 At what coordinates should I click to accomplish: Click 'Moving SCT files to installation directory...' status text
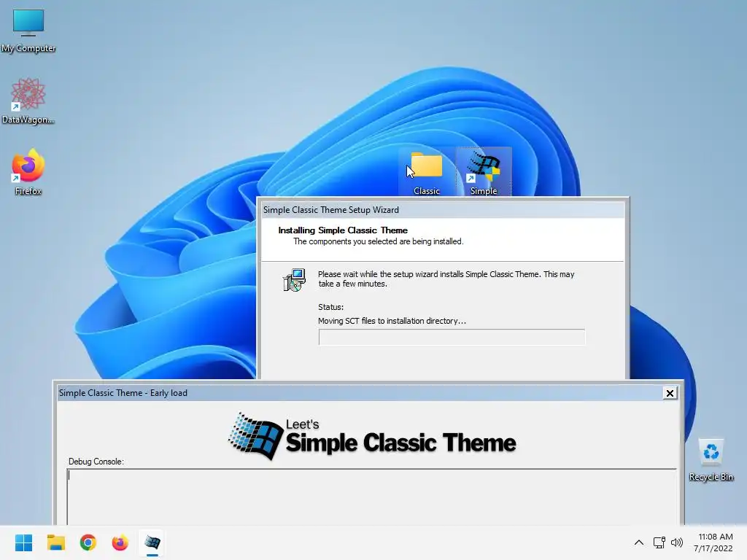pos(392,321)
